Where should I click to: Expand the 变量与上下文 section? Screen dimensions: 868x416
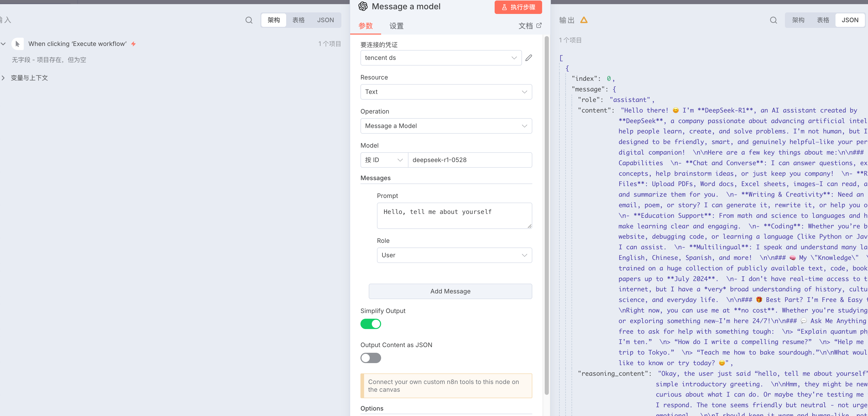click(29, 78)
